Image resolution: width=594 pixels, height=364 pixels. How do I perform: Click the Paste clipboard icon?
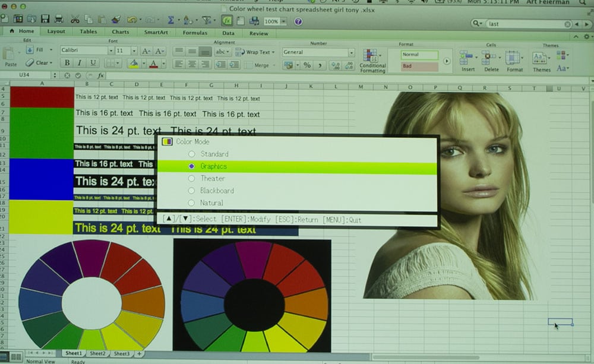(9, 54)
